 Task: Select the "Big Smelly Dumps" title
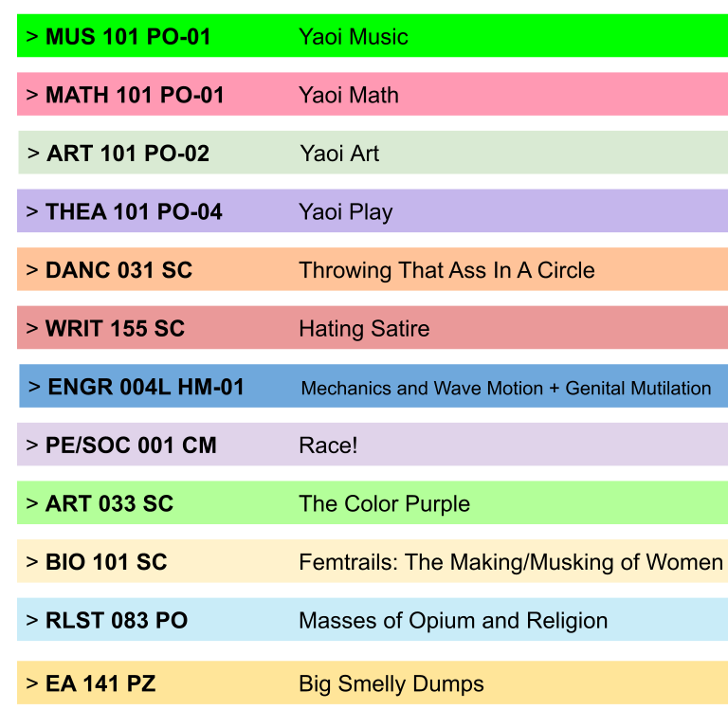click(391, 683)
